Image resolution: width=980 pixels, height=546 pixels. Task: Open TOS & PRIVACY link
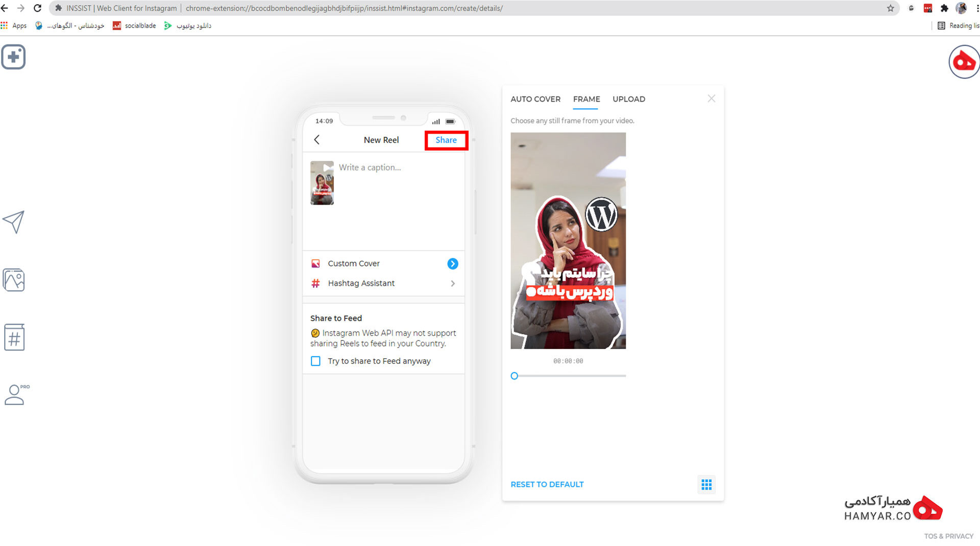[x=948, y=536]
